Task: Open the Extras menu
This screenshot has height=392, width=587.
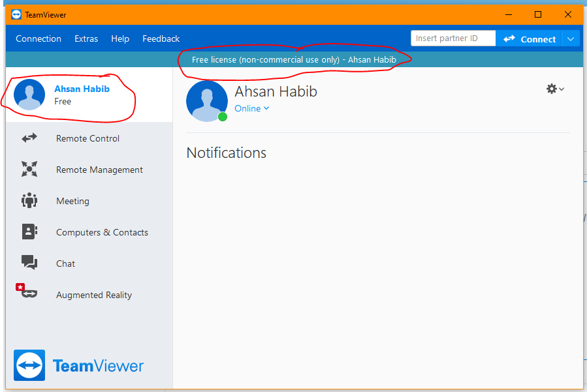Action: [x=86, y=38]
